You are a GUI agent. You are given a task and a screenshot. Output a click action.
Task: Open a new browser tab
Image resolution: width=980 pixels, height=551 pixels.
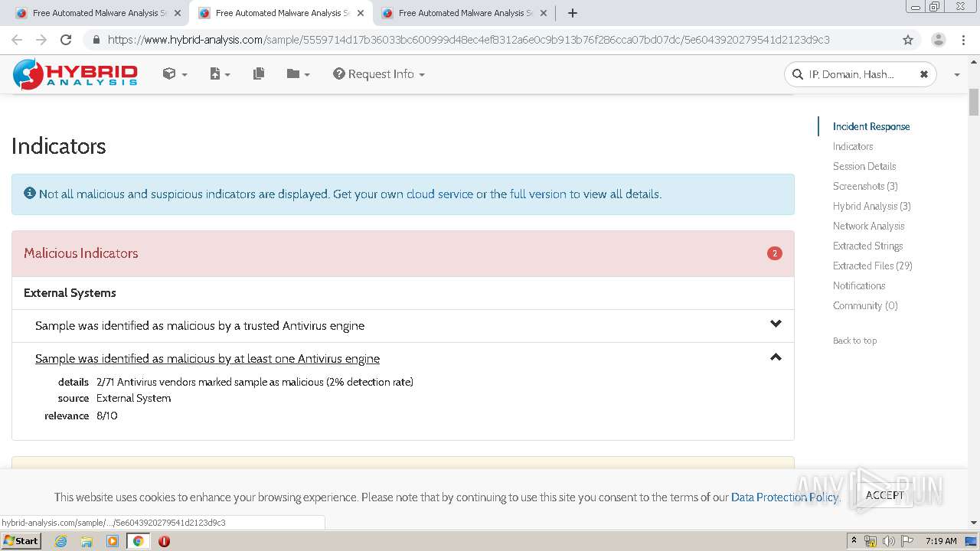coord(573,13)
